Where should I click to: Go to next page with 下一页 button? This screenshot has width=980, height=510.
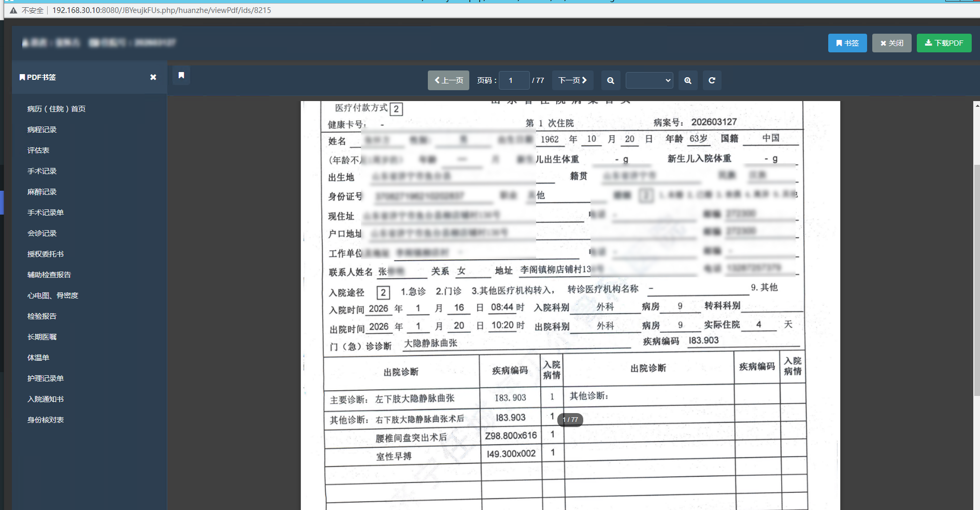click(x=572, y=80)
